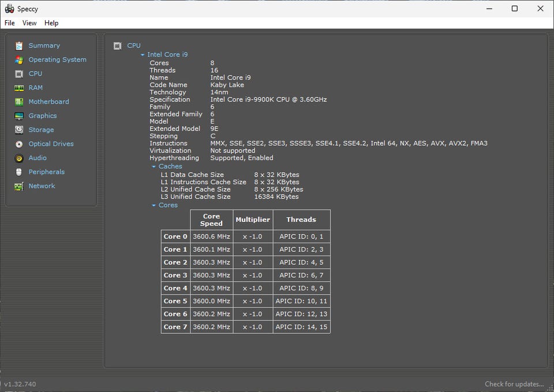Open the View menu
The height and width of the screenshot is (392, 554).
[29, 23]
